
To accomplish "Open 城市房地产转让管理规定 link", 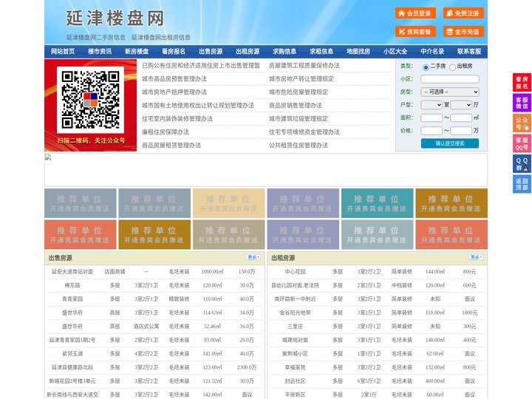I will pyautogui.click(x=301, y=79).
